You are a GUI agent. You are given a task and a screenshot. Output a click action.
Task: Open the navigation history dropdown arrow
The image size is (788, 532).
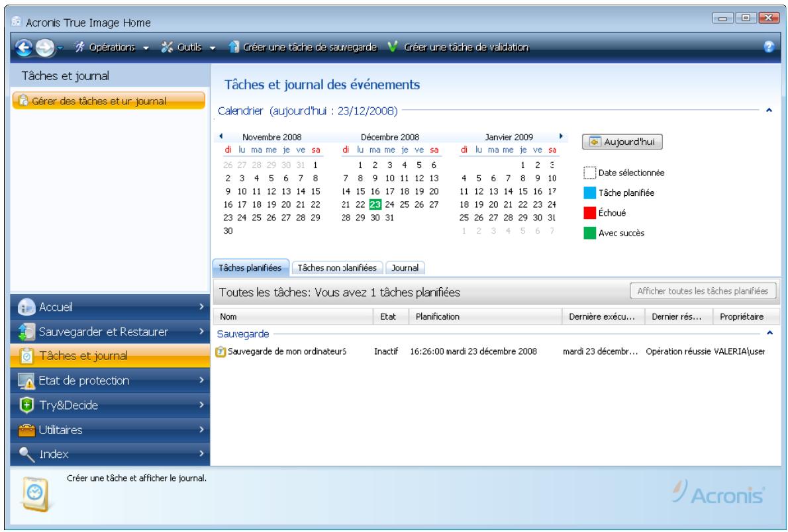pos(60,48)
